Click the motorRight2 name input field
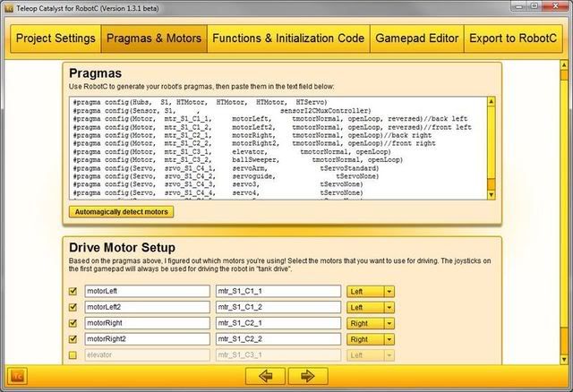The width and height of the screenshot is (573, 392). click(x=147, y=339)
